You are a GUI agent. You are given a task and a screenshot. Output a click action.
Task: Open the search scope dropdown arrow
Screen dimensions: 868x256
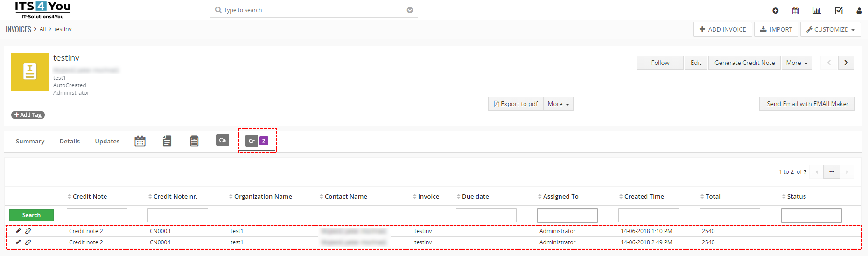coord(410,10)
